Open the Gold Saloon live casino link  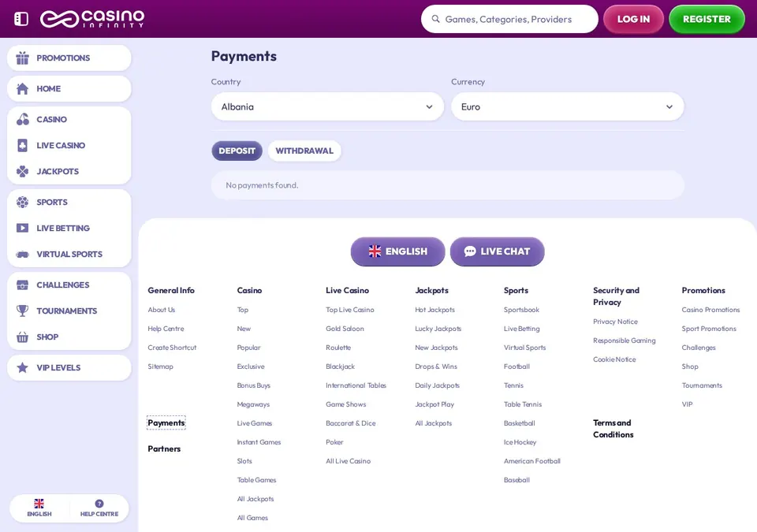point(345,329)
